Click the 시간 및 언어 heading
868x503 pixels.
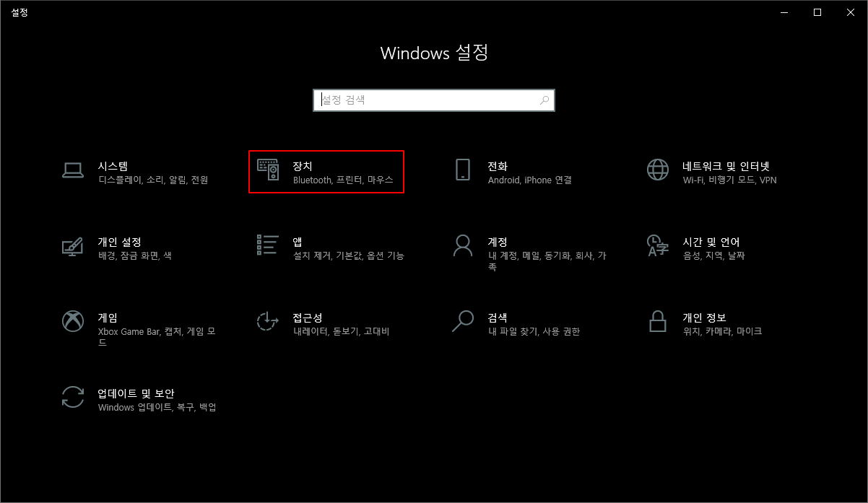coord(711,242)
